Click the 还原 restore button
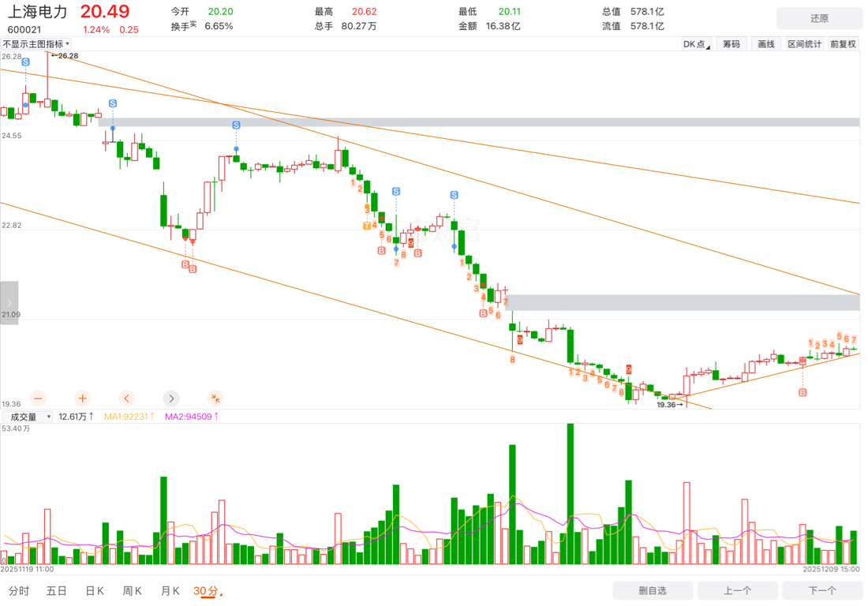The image size is (868, 606). (819, 18)
